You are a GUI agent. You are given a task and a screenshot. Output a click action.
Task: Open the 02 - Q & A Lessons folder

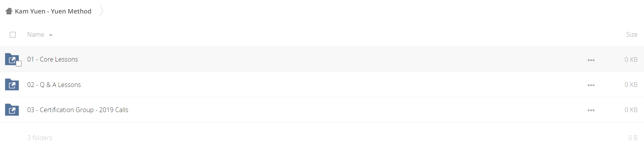(x=54, y=85)
